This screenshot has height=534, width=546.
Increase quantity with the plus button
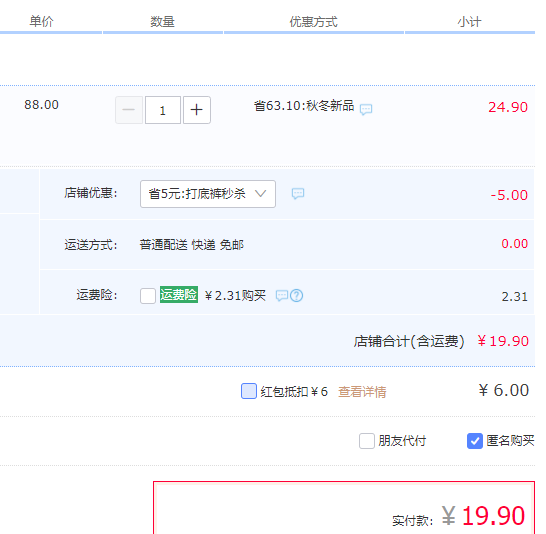(197, 110)
